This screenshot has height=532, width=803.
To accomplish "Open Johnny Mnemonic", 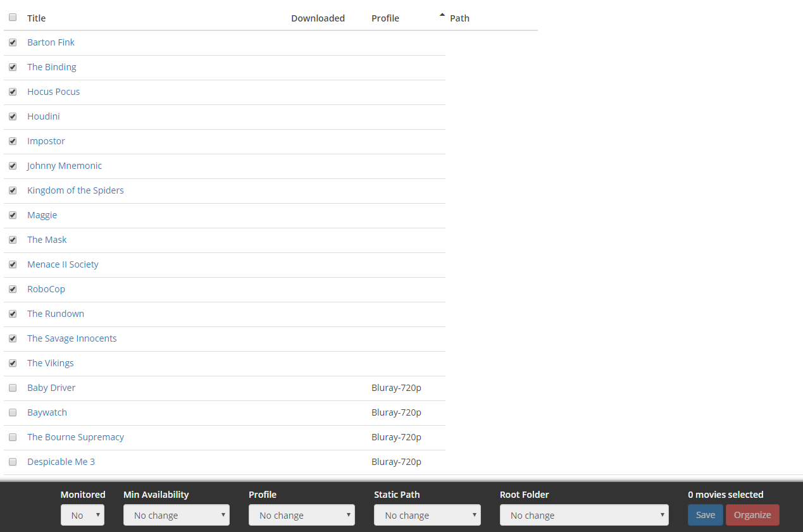I will tap(64, 166).
